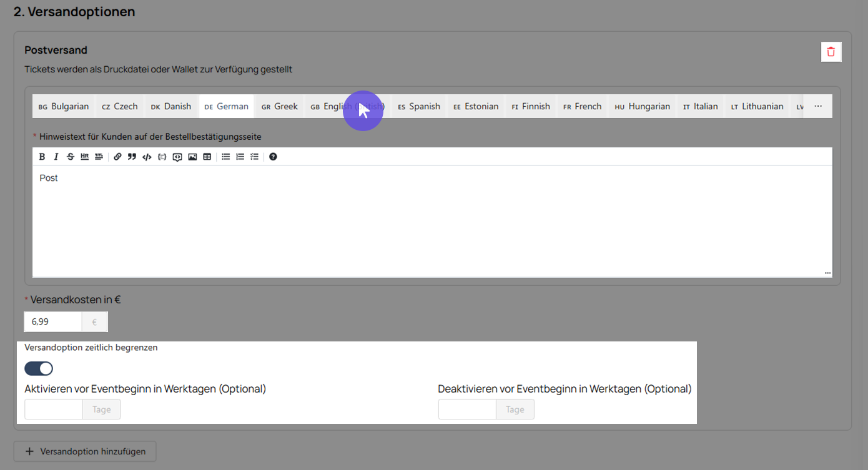Insert a table in the editor
Screen dimensions: 868x470
coord(207,157)
